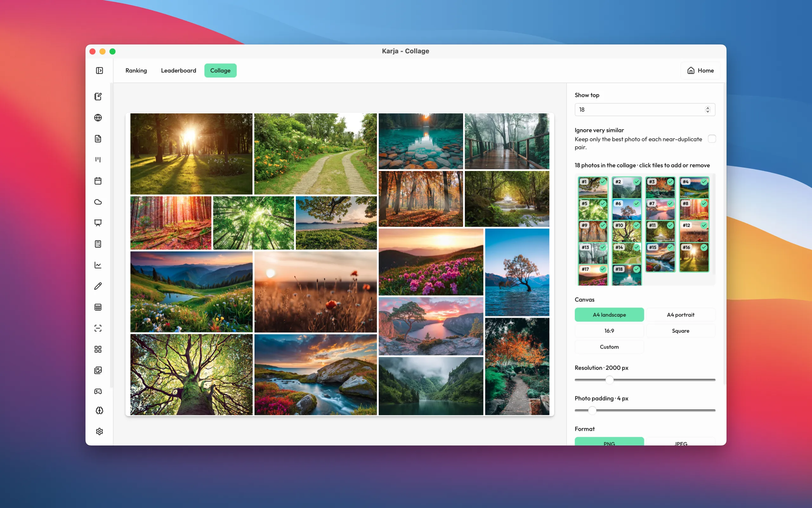Screen dimensions: 812x508
Task: Click the sunlit forest photo in the collage
Action: coord(191,154)
